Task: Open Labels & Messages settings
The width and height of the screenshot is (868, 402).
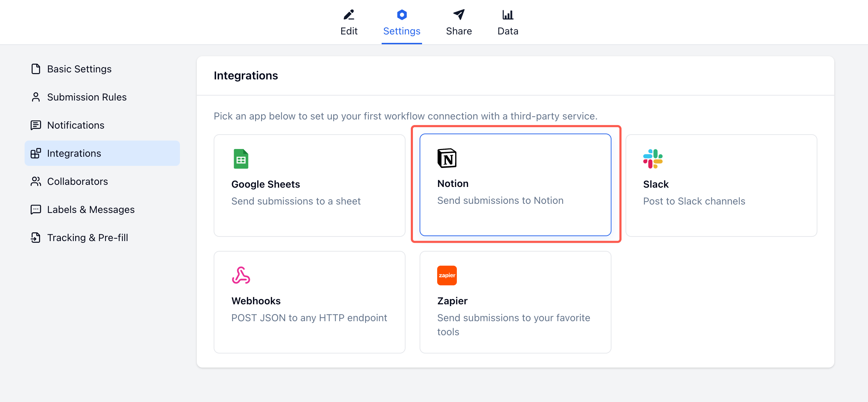Action: tap(102, 209)
